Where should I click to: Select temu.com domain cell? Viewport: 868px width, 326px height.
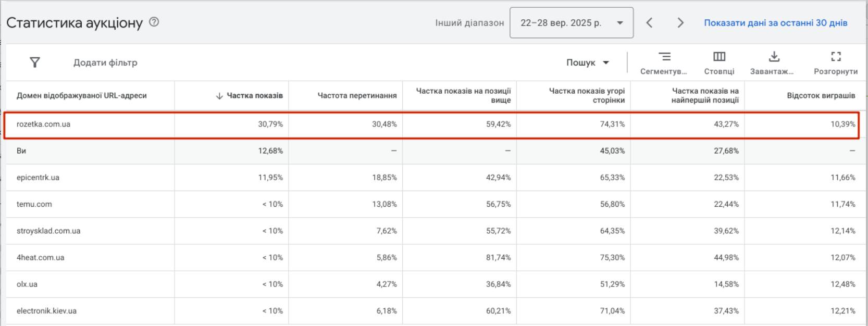(34, 204)
